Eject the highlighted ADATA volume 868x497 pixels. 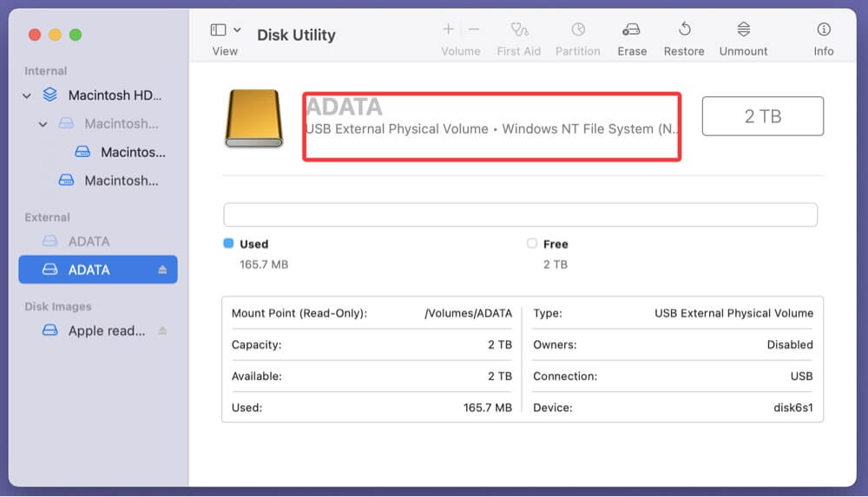tap(162, 270)
